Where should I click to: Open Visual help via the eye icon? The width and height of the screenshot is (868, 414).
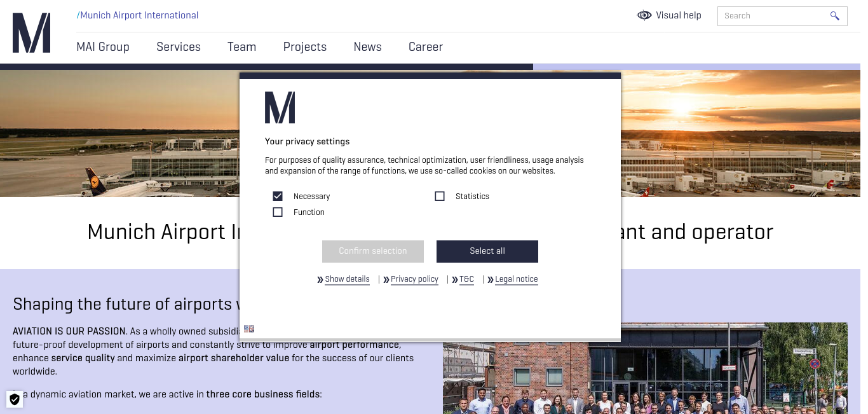tap(644, 15)
